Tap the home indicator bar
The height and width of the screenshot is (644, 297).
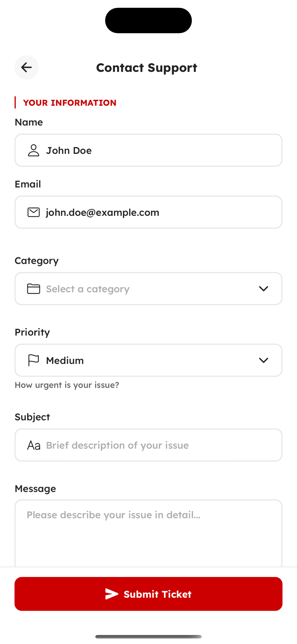[x=148, y=636]
